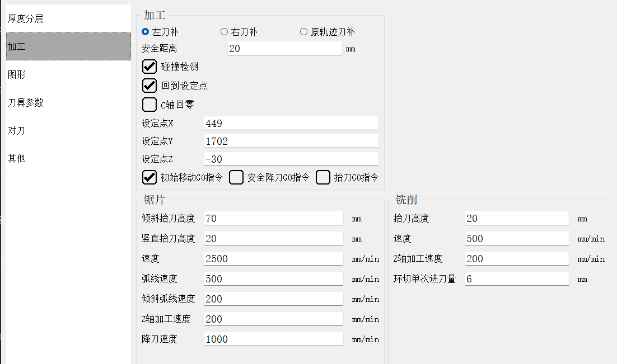
Task: Uncheck the 回到设定点 checkbox
Action: coord(149,86)
